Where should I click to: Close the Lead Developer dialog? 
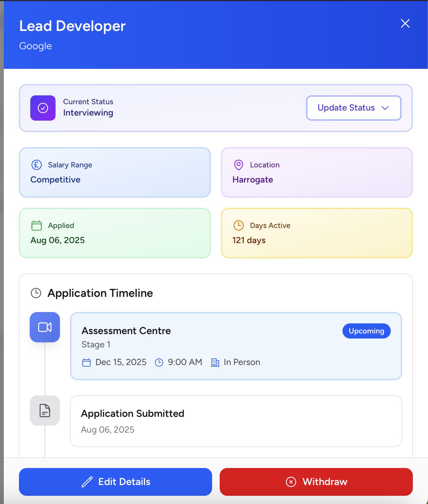pyautogui.click(x=405, y=23)
